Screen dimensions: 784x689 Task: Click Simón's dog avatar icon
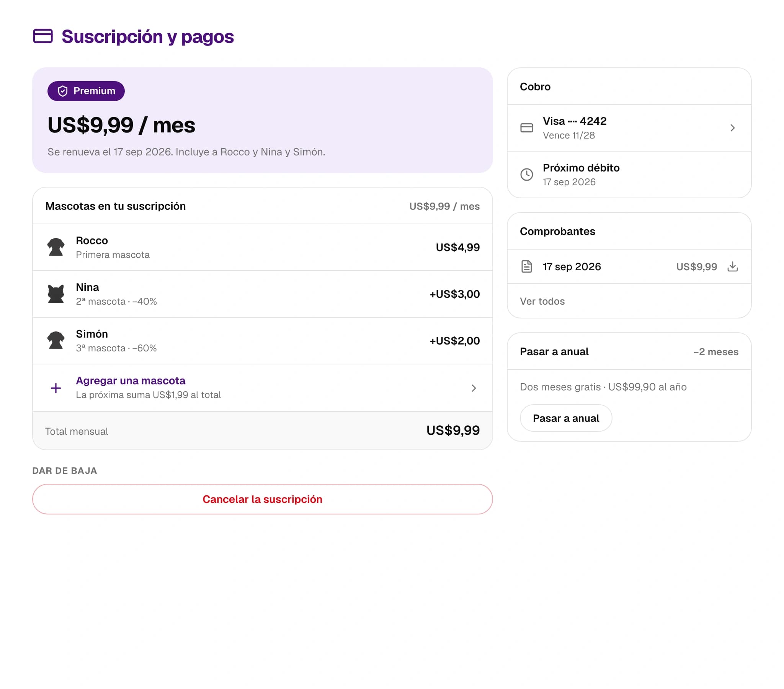(56, 341)
